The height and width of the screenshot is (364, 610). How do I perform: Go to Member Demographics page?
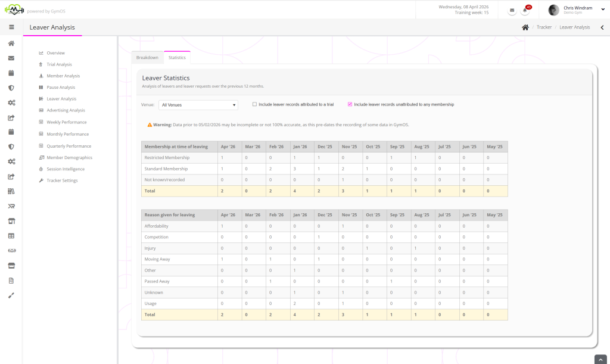[x=69, y=157]
